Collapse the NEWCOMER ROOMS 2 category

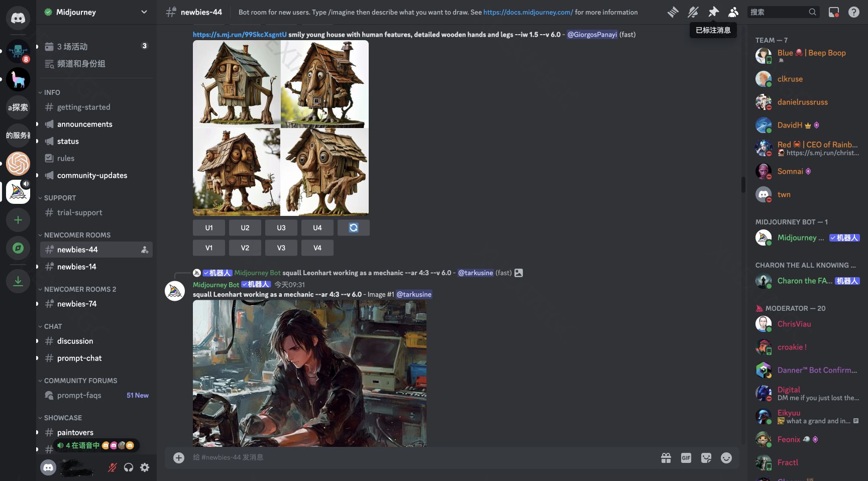[x=77, y=289]
